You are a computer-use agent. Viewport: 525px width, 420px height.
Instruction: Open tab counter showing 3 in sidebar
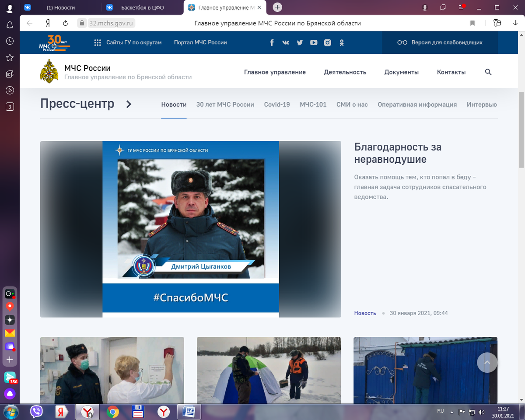(10, 106)
